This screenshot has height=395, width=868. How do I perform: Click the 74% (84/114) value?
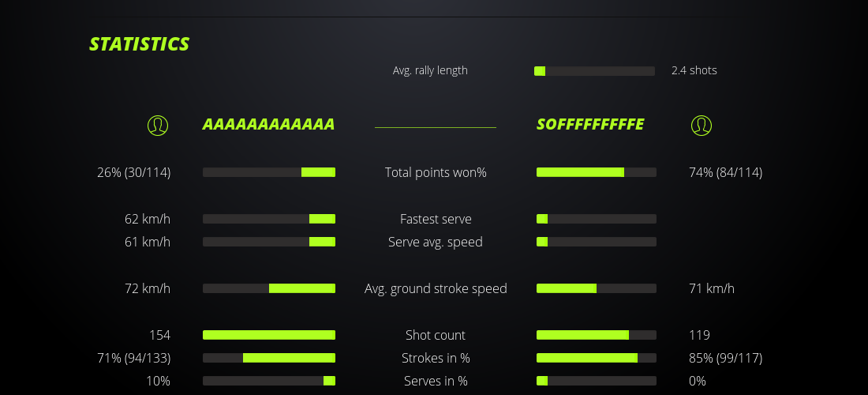pos(726,172)
